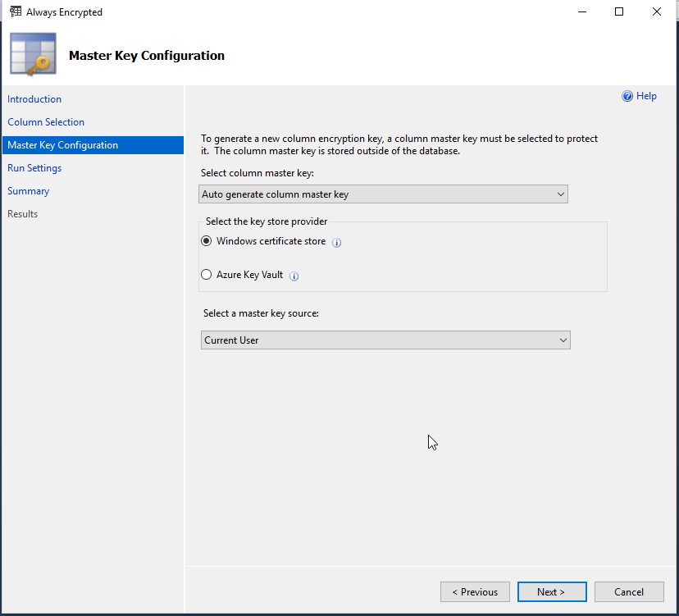Click the Previous button
This screenshot has height=616, width=679.
click(475, 591)
